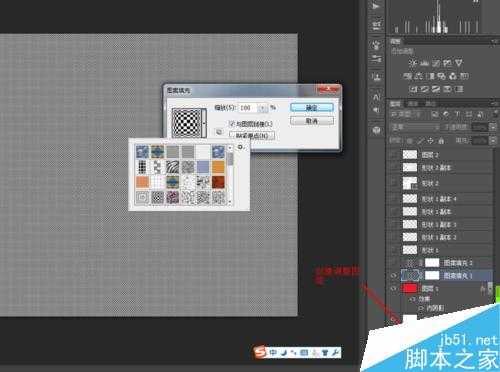Hide the red 图层 1 layer
Screen dimensions: 500x372
click(x=394, y=289)
